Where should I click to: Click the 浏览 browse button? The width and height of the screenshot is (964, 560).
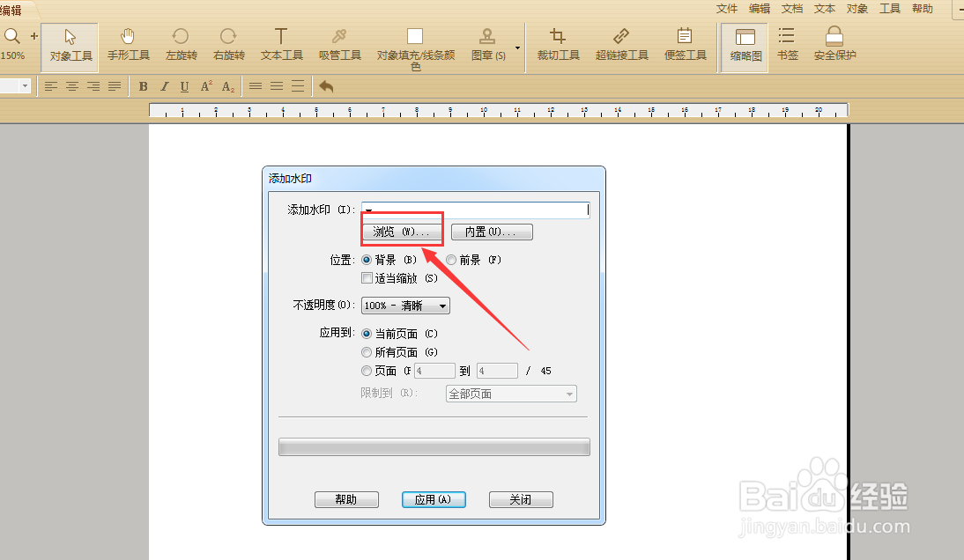(402, 232)
